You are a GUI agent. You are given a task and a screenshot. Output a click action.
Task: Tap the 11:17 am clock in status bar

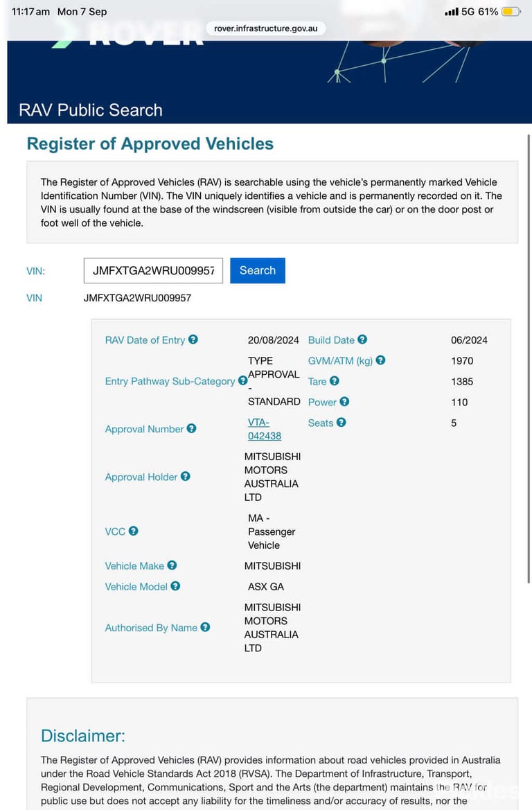[30, 11]
